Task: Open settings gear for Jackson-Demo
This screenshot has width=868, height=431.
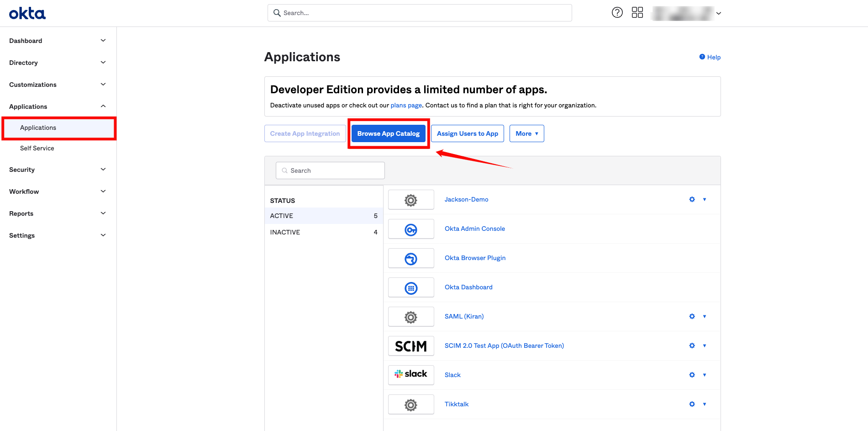Action: (x=692, y=199)
